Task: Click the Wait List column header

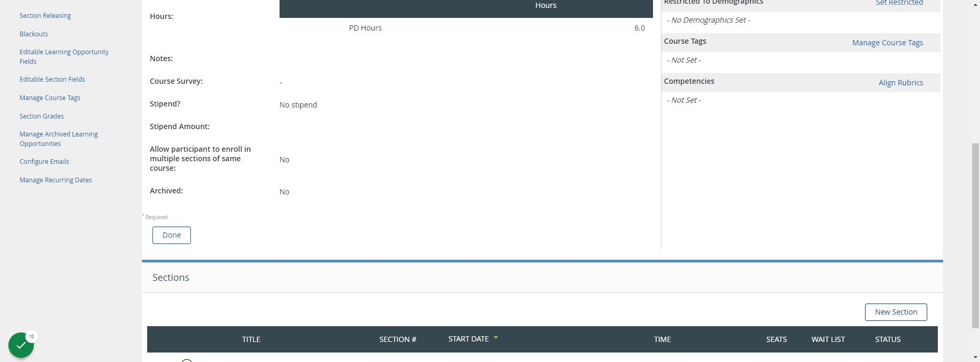Action: [x=828, y=339]
